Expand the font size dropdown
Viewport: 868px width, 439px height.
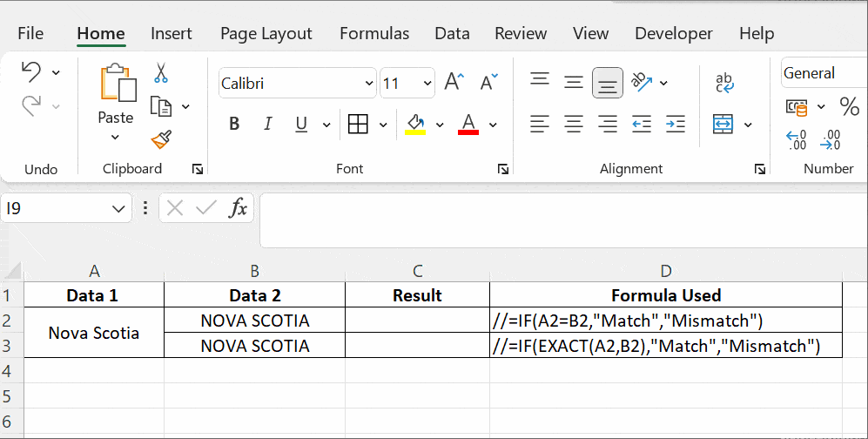coord(427,84)
